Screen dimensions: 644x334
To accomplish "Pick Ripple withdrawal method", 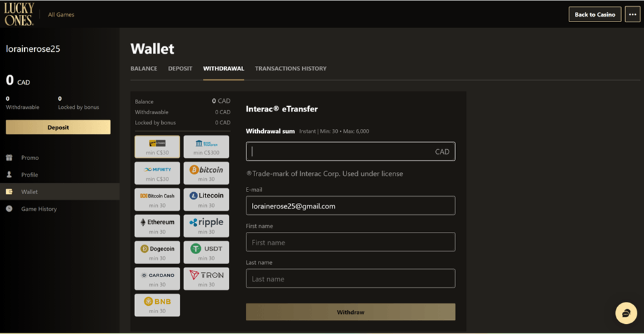I will pos(206,225).
